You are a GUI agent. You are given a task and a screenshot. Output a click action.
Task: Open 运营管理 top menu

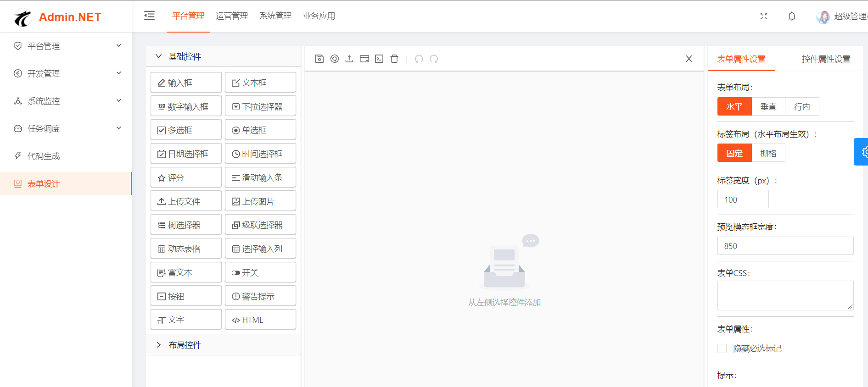[232, 16]
